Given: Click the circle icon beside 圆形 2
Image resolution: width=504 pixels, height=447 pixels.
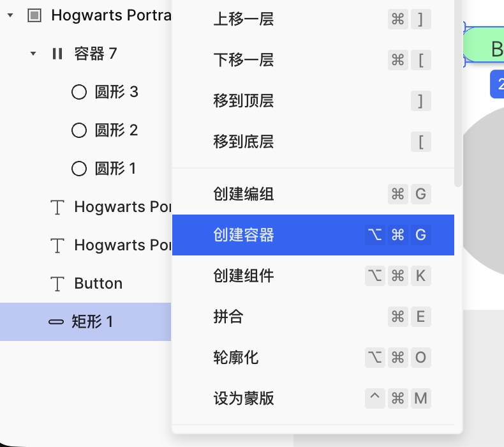Looking at the screenshot, I should coord(79,130).
